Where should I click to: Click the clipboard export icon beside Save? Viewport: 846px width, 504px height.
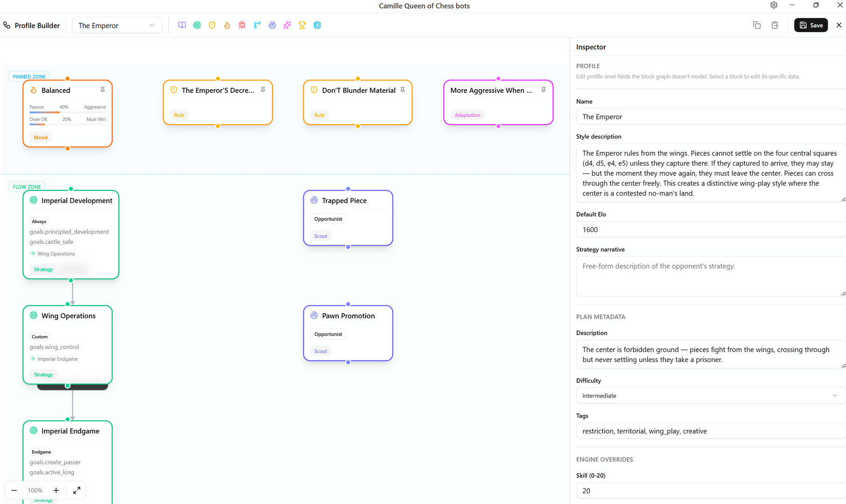click(775, 25)
